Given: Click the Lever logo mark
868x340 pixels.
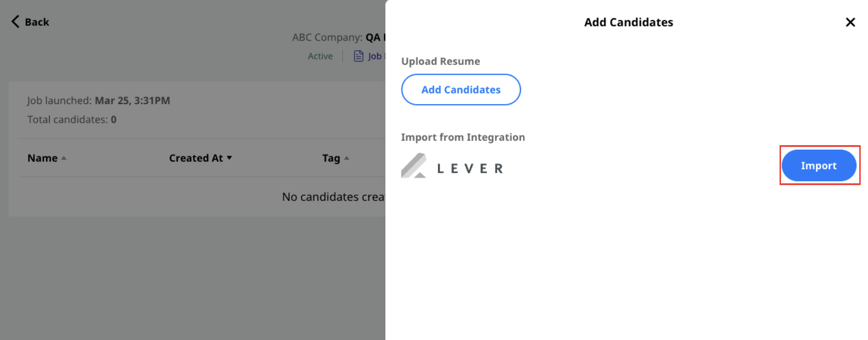Looking at the screenshot, I should (x=414, y=165).
